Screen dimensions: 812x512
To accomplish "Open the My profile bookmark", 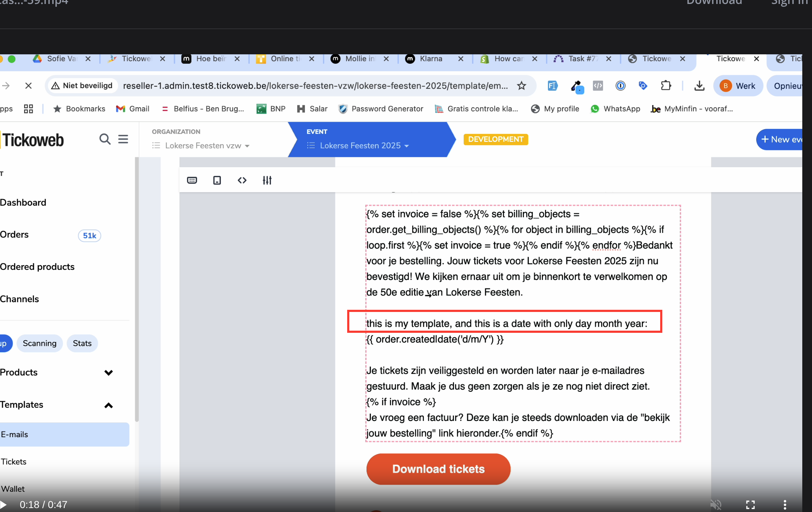I will pyautogui.click(x=555, y=109).
